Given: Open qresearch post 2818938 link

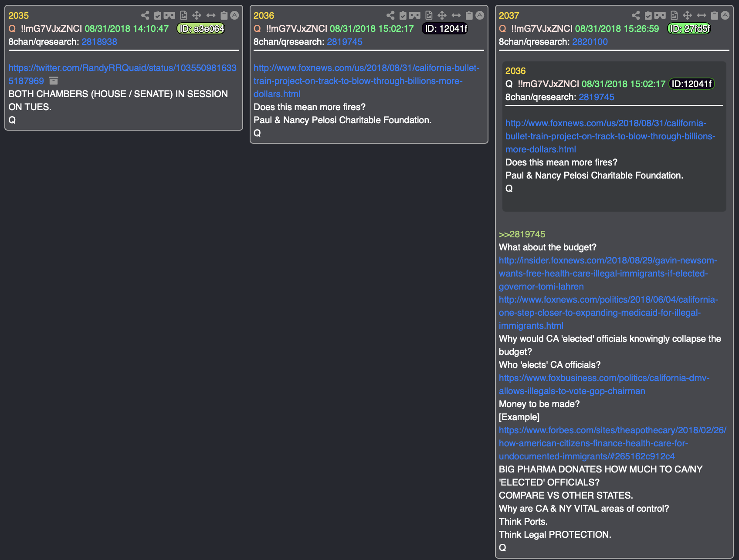Looking at the screenshot, I should (99, 42).
